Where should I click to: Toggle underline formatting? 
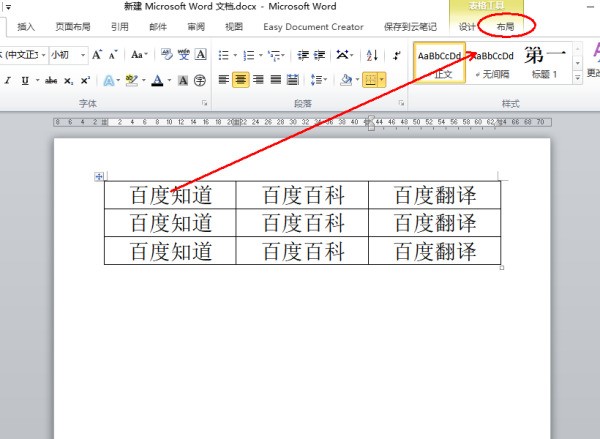click(x=25, y=80)
